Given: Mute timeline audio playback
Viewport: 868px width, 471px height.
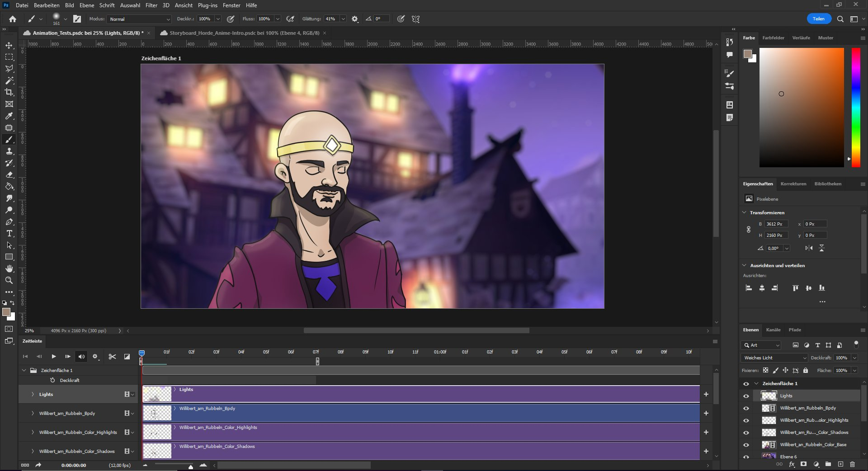Looking at the screenshot, I should pos(81,357).
